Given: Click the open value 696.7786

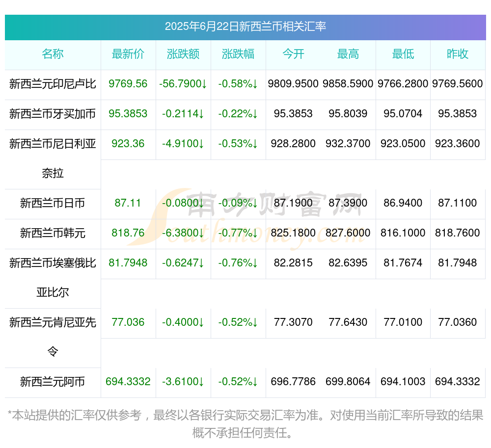Looking at the screenshot, I should click(293, 382).
